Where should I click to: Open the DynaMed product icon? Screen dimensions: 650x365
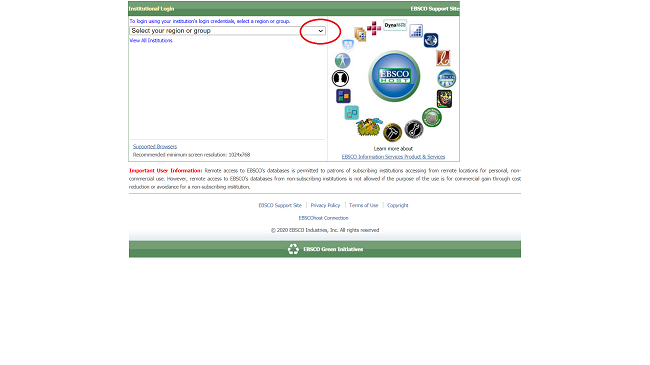click(395, 25)
